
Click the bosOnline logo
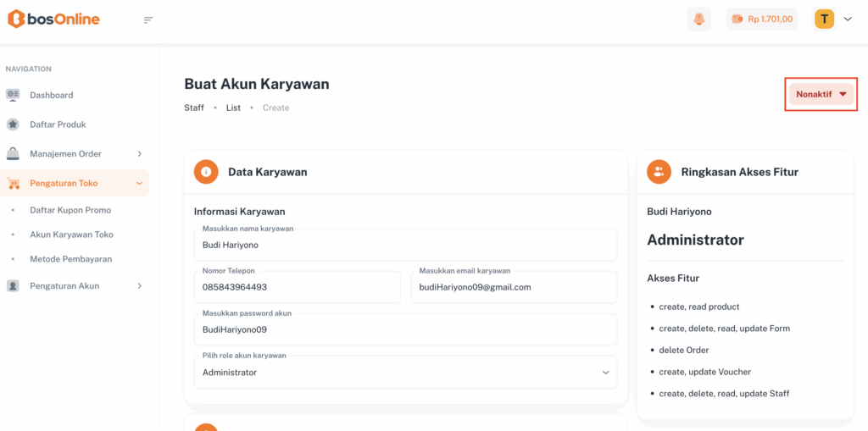tap(53, 19)
